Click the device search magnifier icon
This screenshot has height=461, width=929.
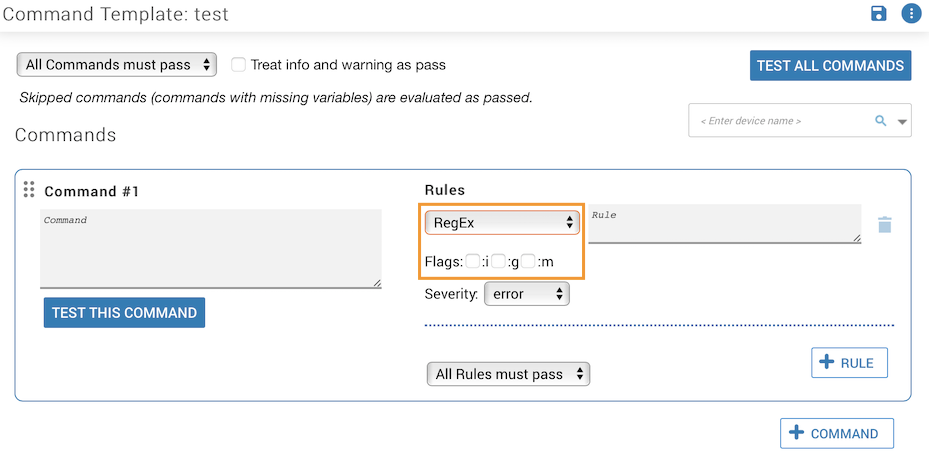click(x=881, y=121)
